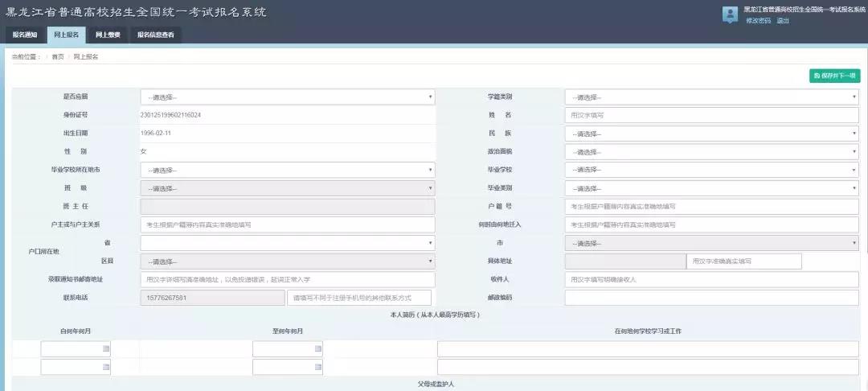Screen dimensions: 868x391
Task: Click the 修改密码 link
Action: 758,21
